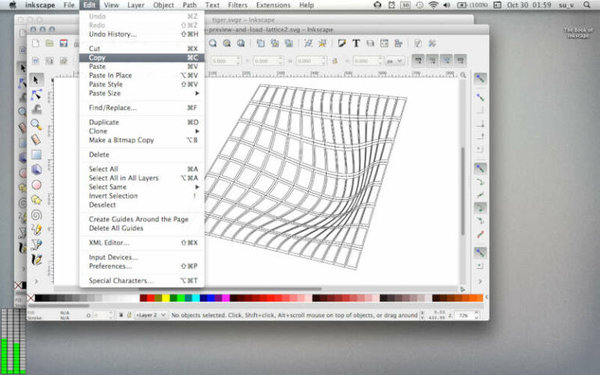
Task: Select the Tweak tool in toolbox
Action: point(36,109)
